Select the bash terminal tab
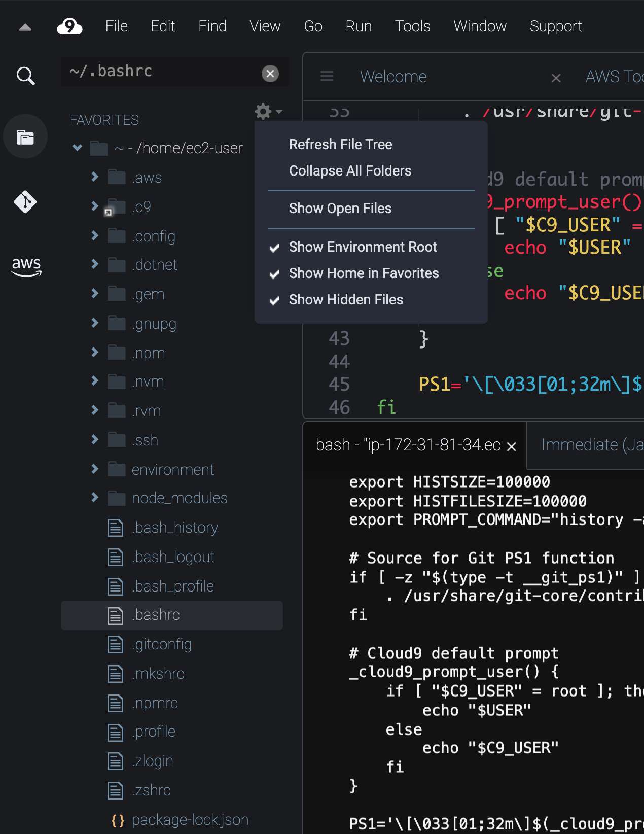The image size is (644, 834). coord(408,445)
